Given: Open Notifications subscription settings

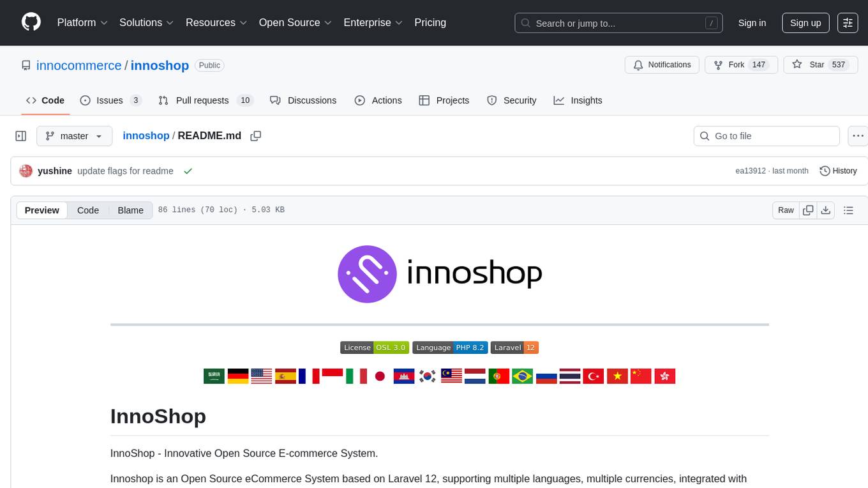Looking at the screenshot, I should click(x=662, y=65).
